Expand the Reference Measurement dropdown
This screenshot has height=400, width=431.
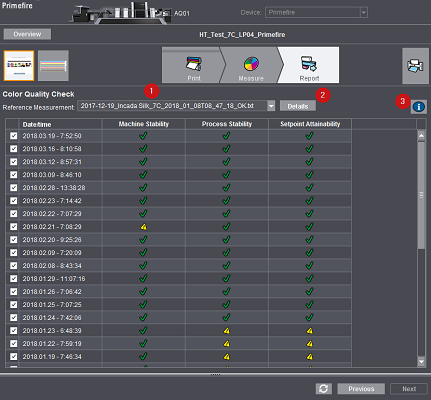pyautogui.click(x=271, y=106)
